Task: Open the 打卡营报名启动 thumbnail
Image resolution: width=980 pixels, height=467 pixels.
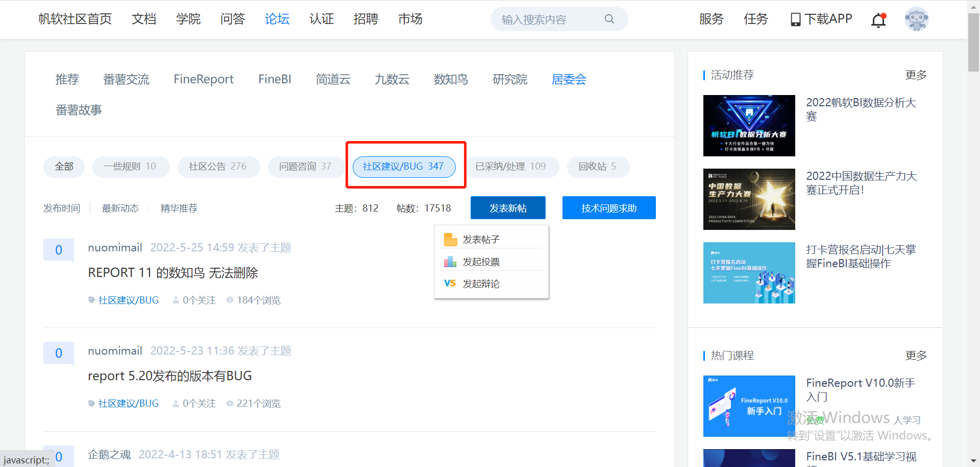Action: click(x=749, y=273)
